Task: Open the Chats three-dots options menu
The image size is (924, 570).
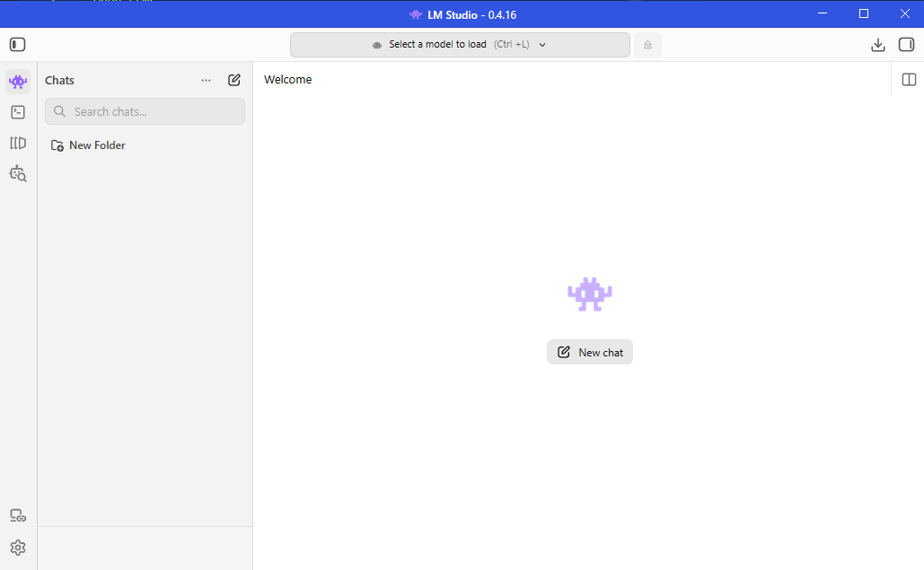Action: (x=206, y=80)
